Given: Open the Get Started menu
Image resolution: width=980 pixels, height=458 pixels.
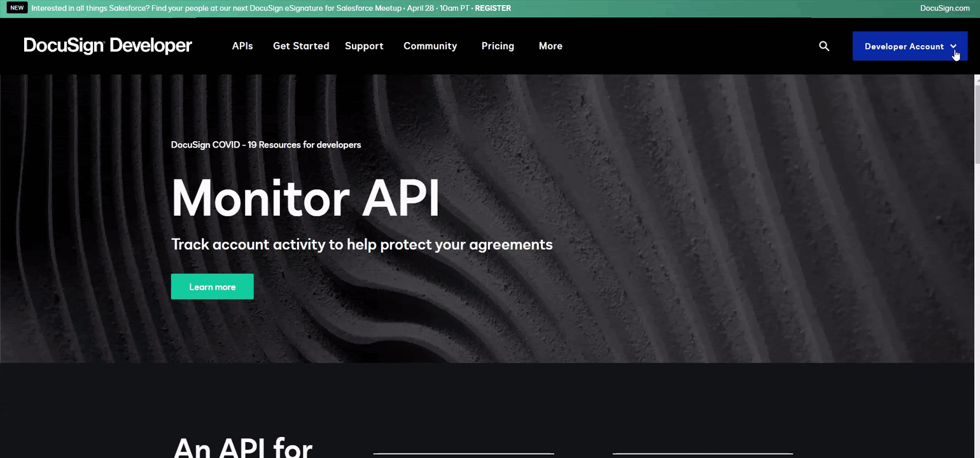Looking at the screenshot, I should (x=301, y=46).
